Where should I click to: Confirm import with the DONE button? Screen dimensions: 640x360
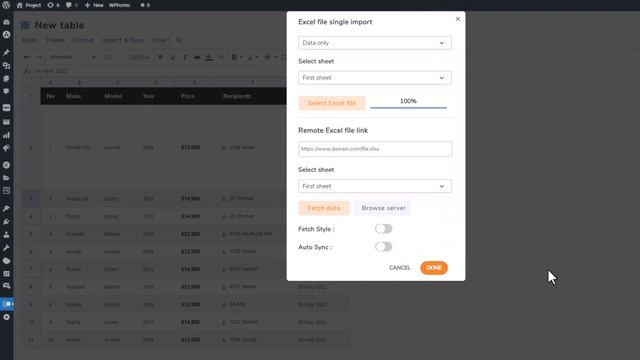coord(434,268)
